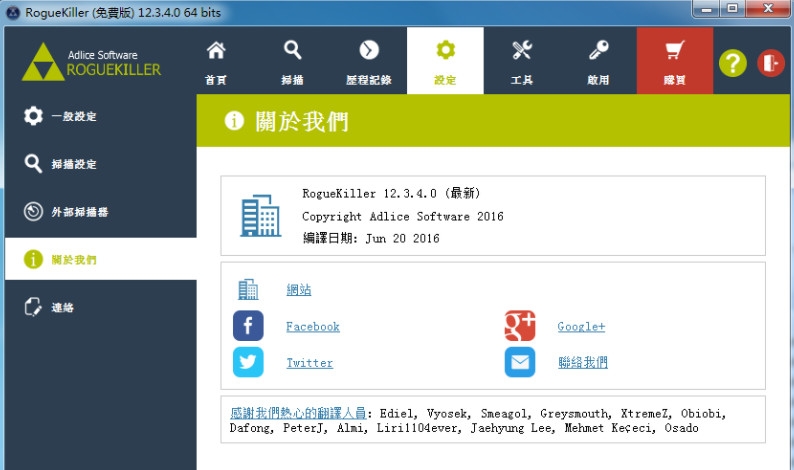The image size is (794, 470).
Task: Click the RogueKiller 12.3.4.0 (最新) version text
Action: click(x=391, y=193)
